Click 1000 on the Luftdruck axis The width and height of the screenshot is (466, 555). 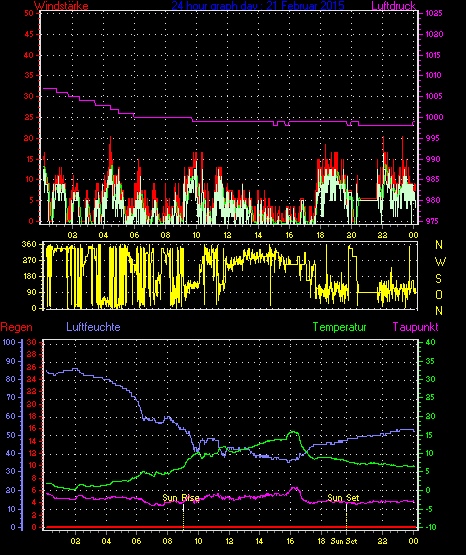434,117
